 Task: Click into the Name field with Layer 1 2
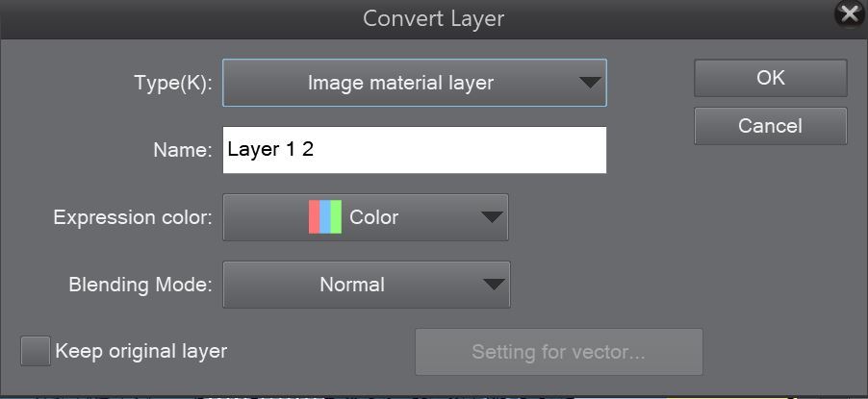(415, 150)
